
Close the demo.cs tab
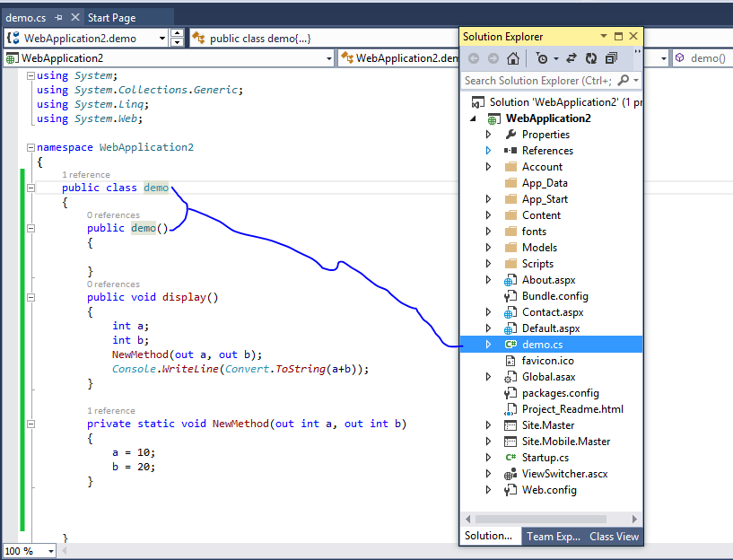pyautogui.click(x=74, y=17)
